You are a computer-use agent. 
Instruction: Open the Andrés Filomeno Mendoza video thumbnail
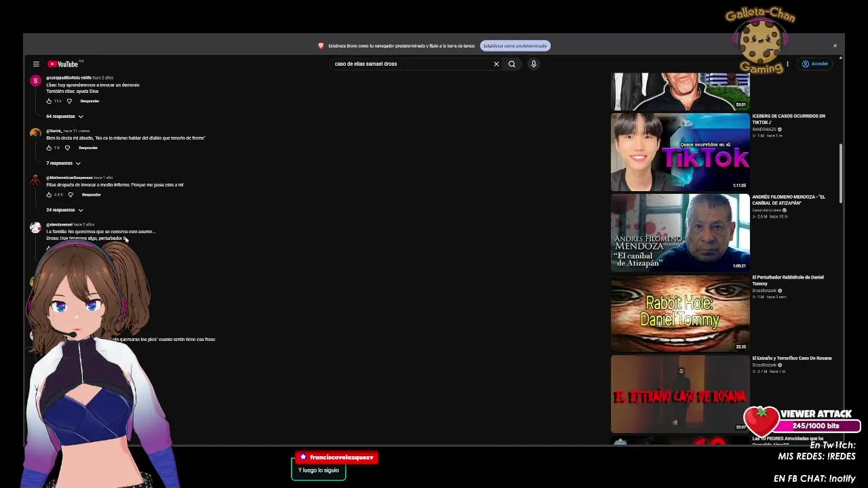click(680, 232)
